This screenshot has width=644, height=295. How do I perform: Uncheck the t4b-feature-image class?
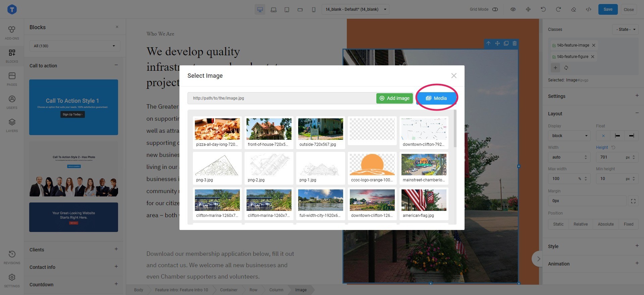point(554,46)
